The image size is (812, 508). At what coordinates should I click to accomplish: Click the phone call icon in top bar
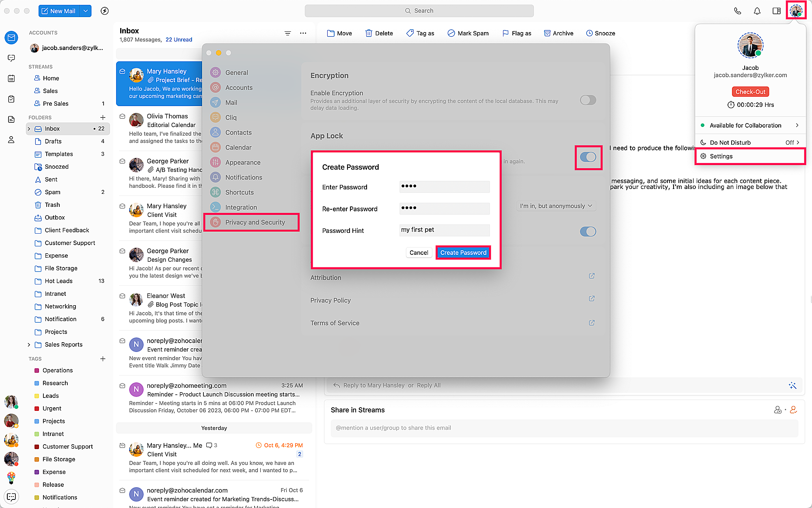pyautogui.click(x=737, y=11)
